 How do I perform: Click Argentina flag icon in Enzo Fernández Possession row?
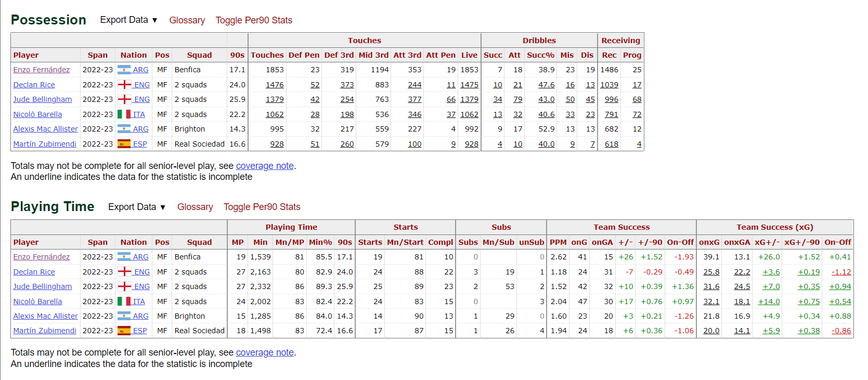point(124,70)
